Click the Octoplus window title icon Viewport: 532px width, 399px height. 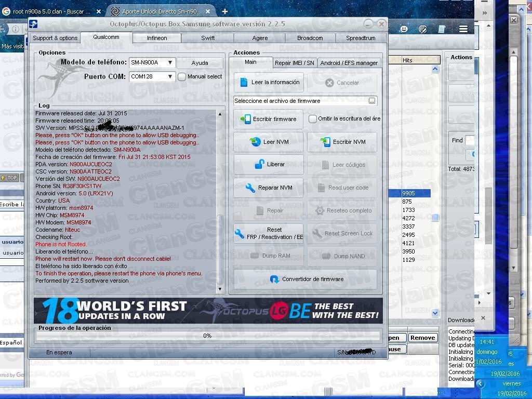coord(33,24)
